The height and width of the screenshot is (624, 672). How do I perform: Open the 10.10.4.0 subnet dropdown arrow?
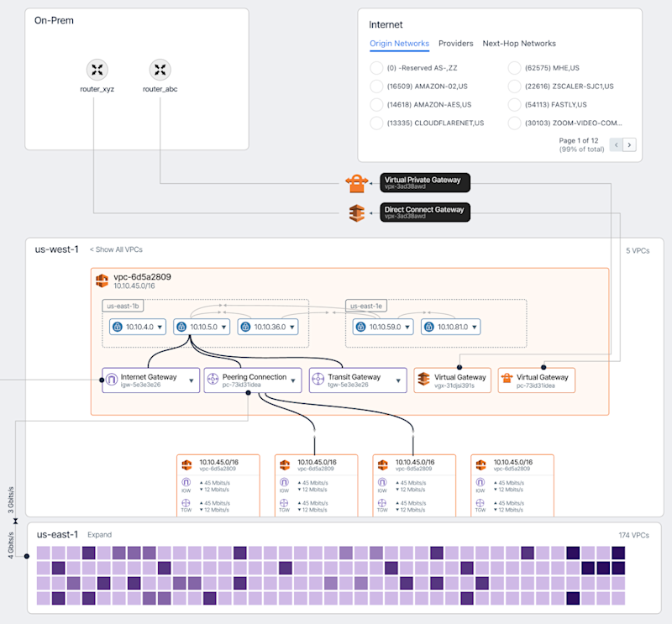pyautogui.click(x=160, y=328)
